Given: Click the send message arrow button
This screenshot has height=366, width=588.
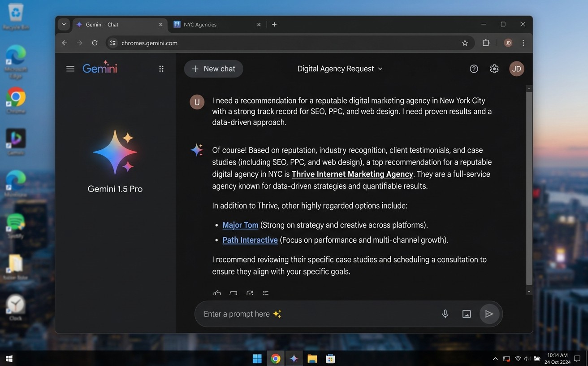Looking at the screenshot, I should coord(489,314).
